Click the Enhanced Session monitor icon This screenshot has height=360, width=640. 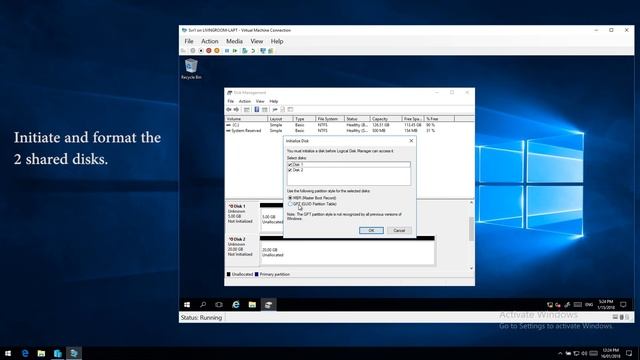click(263, 51)
